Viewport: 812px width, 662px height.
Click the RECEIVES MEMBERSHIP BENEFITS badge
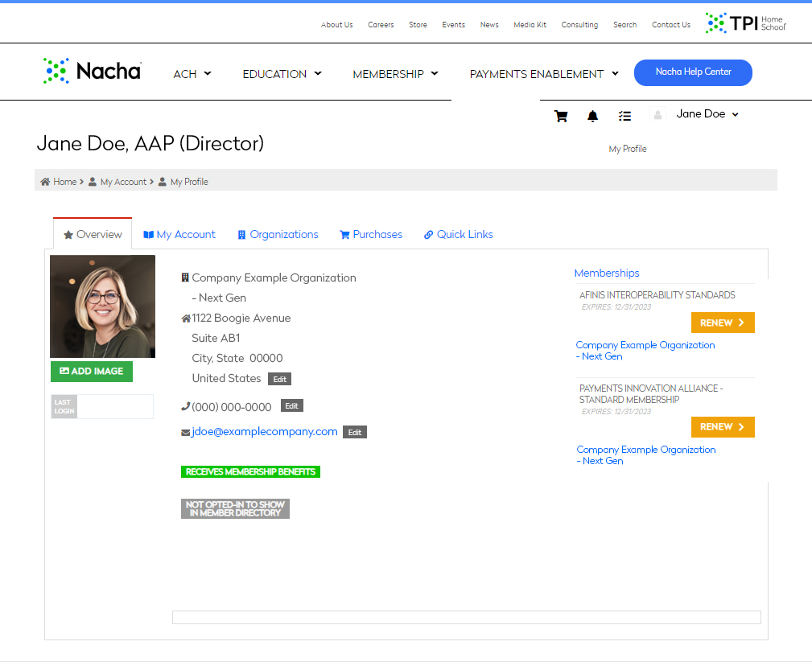(250, 472)
